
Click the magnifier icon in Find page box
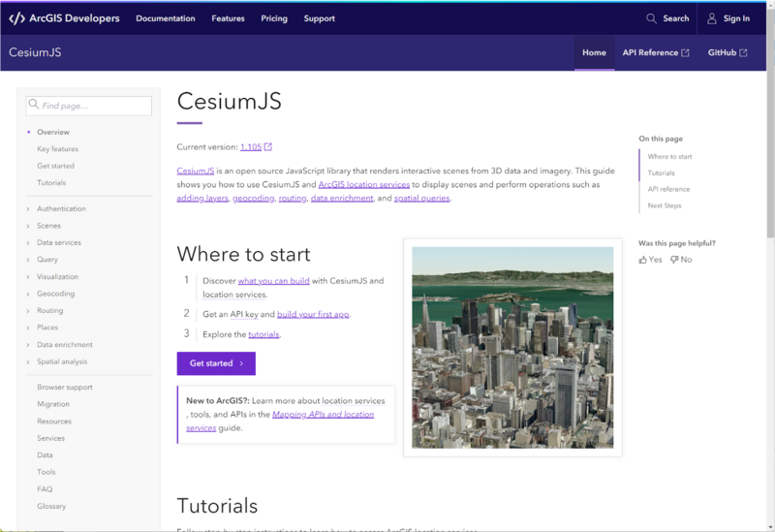click(x=34, y=105)
